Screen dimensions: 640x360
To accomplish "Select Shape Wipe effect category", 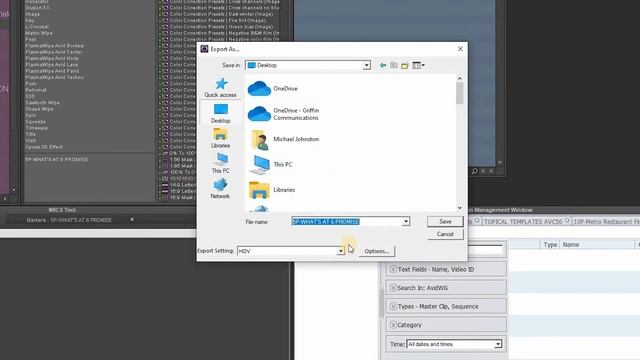I will [39, 109].
